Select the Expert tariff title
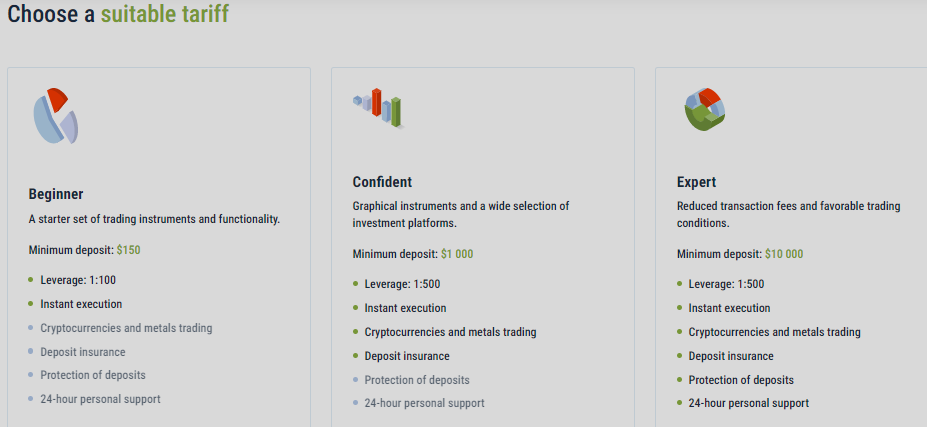 coord(696,182)
